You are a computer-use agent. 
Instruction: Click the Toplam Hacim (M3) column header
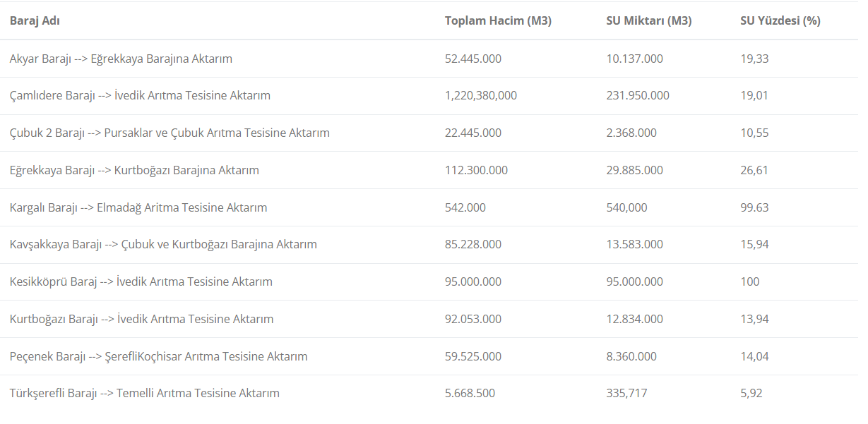(x=498, y=21)
